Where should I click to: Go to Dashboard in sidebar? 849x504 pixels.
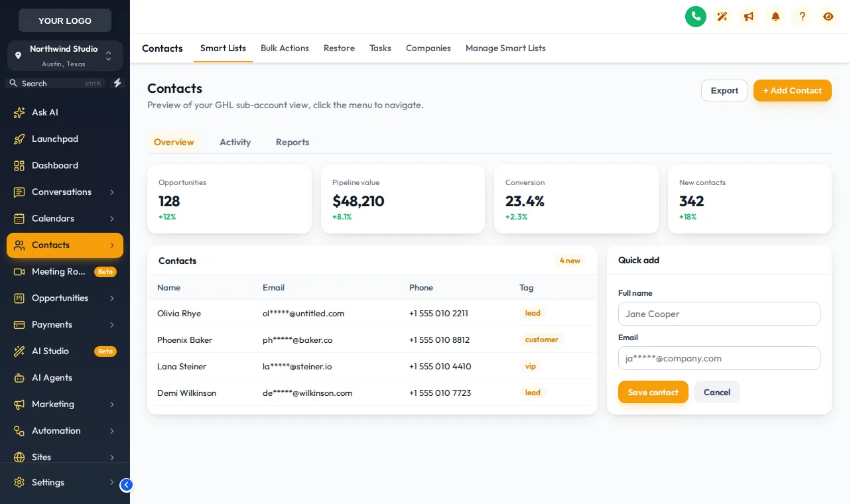tap(65, 166)
